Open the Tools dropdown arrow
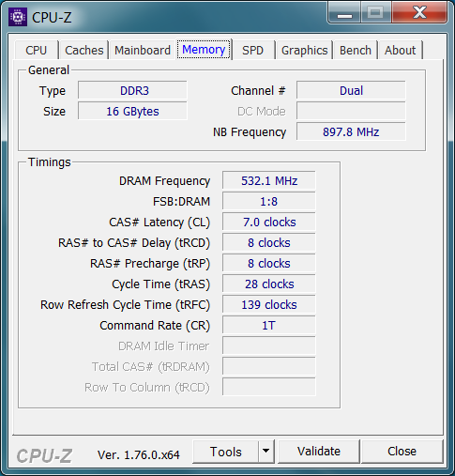Viewport: 455px width, 476px height. click(266, 451)
